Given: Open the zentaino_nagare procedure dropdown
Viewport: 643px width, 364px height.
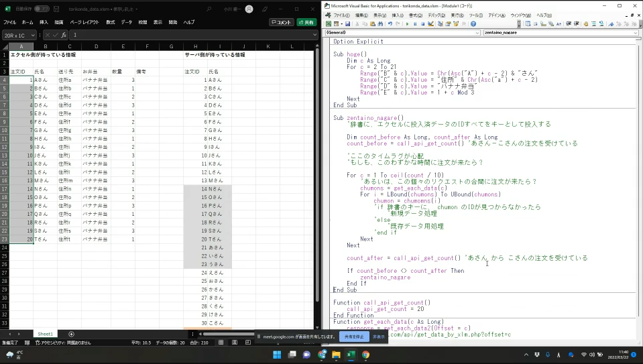Looking at the screenshot, I should click(x=635, y=32).
